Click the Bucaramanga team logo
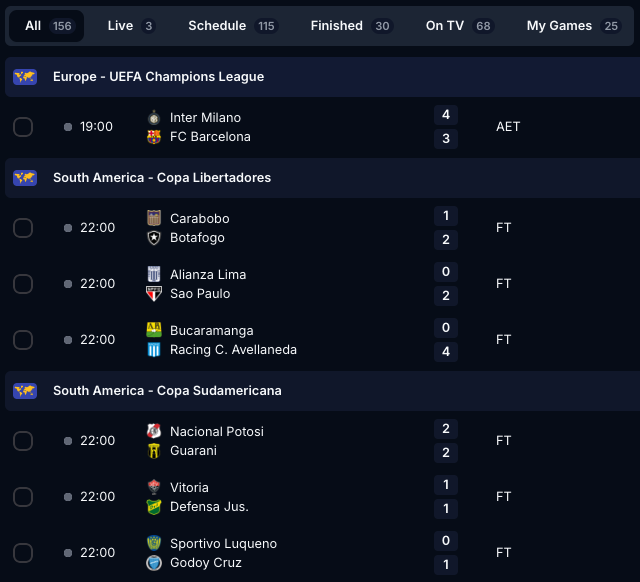The width and height of the screenshot is (640, 582). 154,331
